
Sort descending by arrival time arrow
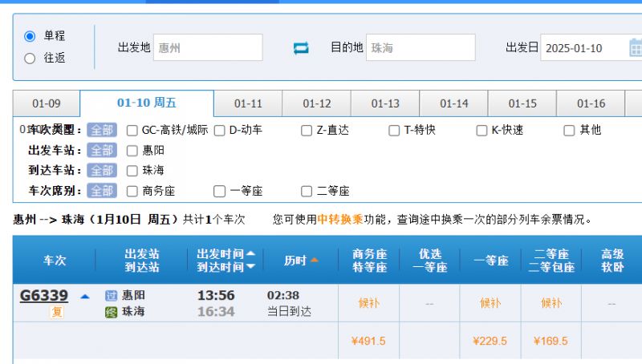coord(250,267)
